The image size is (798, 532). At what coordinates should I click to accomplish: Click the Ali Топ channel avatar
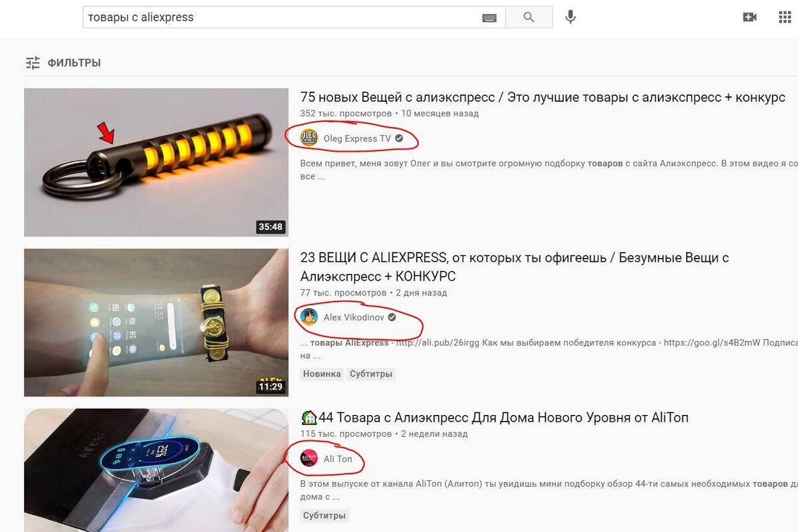[x=309, y=459]
